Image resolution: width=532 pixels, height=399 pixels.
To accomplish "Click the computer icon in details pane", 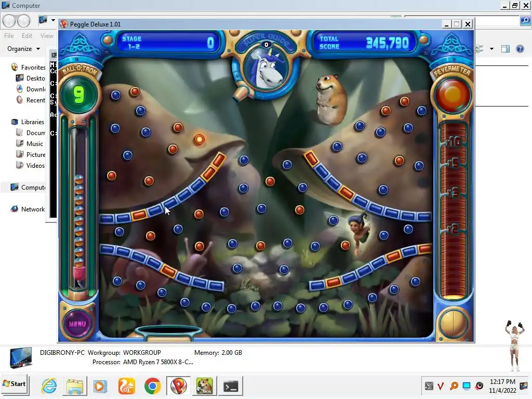I will [x=21, y=357].
